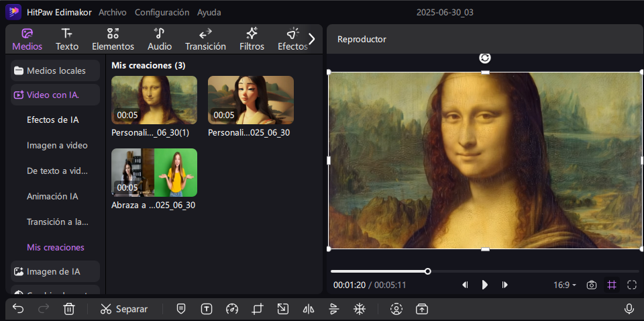Click the resize arrow icon
The height and width of the screenshot is (321, 644).
[x=283, y=309]
